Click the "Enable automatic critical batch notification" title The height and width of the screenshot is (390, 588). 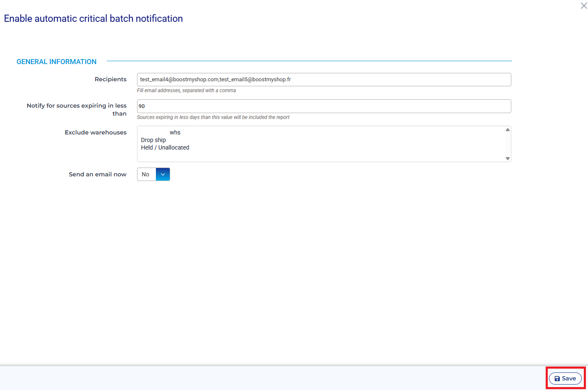click(x=93, y=18)
